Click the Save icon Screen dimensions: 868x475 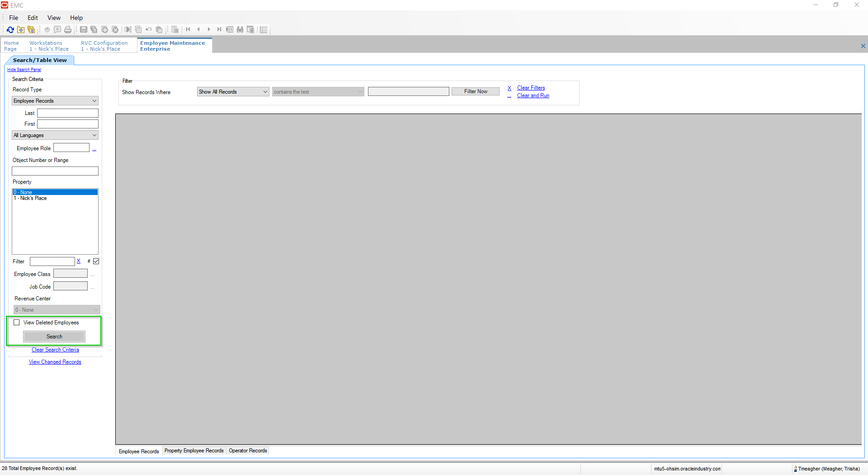[x=83, y=29]
